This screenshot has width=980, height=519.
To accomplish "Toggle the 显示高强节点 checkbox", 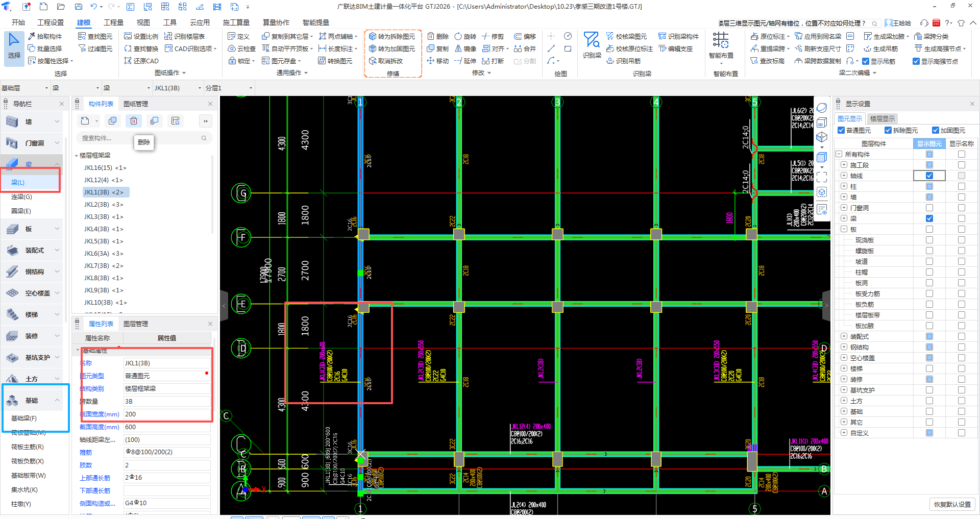I will [x=916, y=61].
